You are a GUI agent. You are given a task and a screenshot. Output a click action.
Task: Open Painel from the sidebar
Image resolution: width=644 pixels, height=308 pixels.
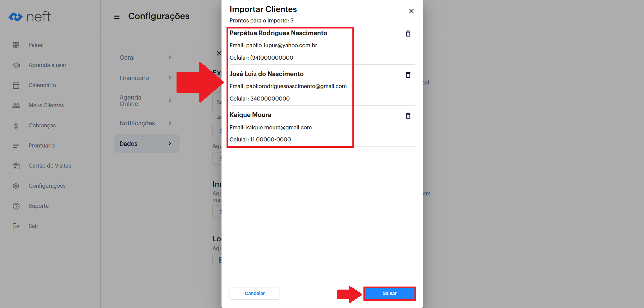click(36, 45)
